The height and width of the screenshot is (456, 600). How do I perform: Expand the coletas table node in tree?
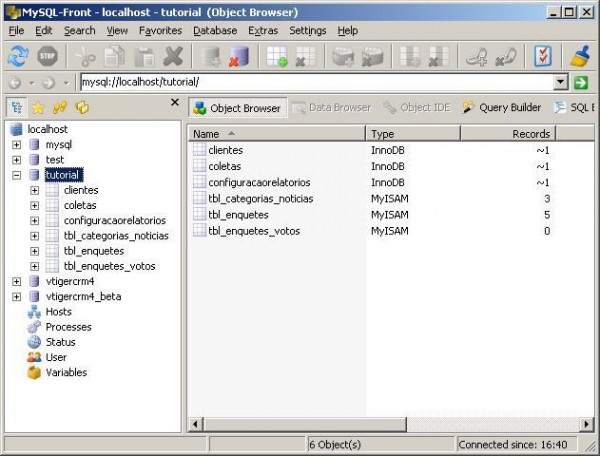(x=34, y=205)
